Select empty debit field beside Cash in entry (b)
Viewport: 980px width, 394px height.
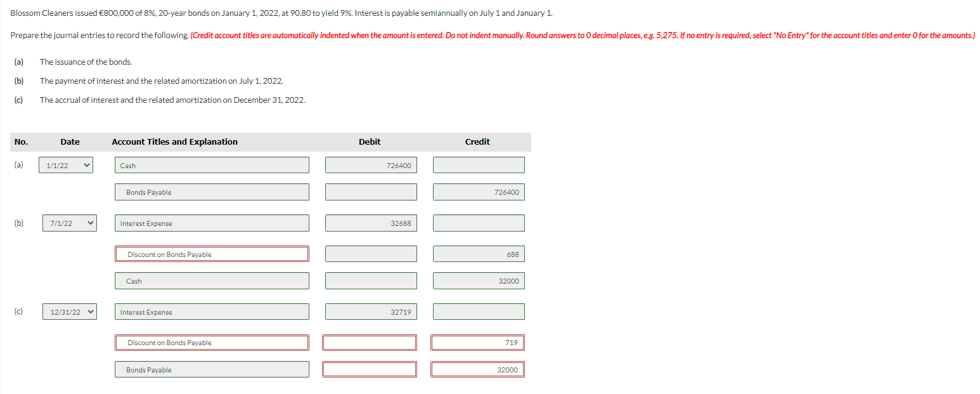[x=371, y=281]
